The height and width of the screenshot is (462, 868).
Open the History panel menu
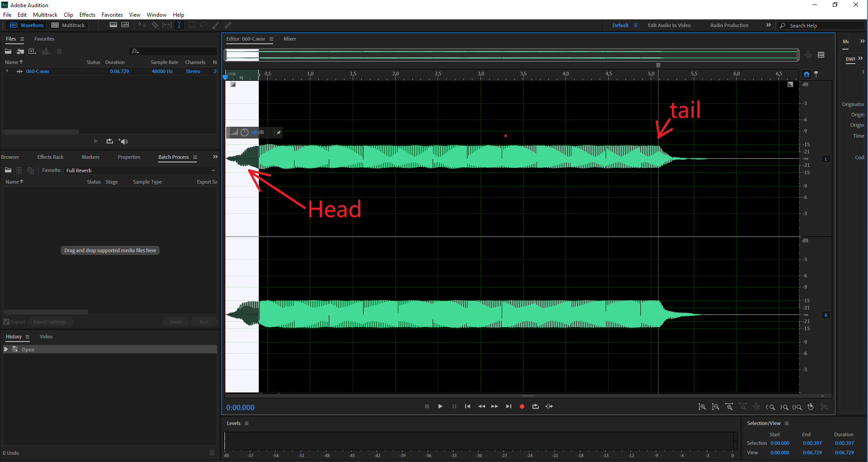point(28,337)
